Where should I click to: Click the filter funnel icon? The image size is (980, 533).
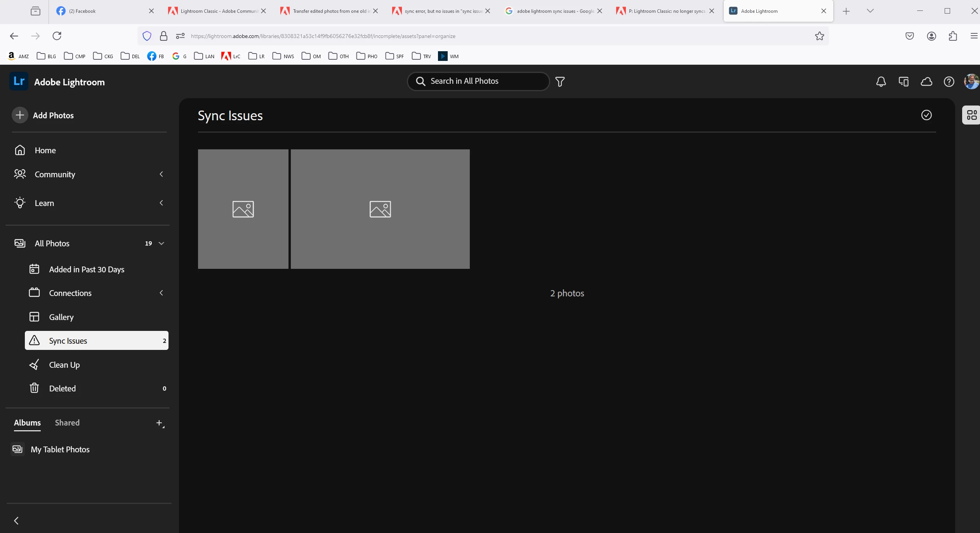[560, 81]
